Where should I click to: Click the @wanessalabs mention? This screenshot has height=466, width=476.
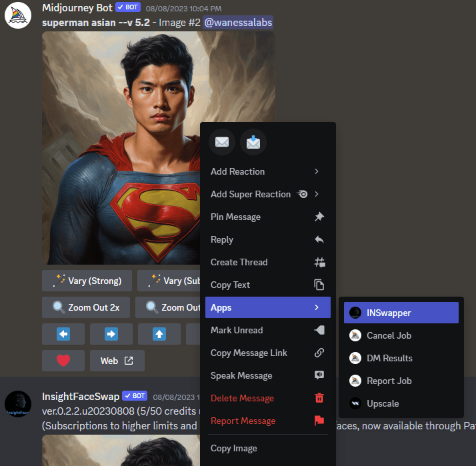[238, 23]
